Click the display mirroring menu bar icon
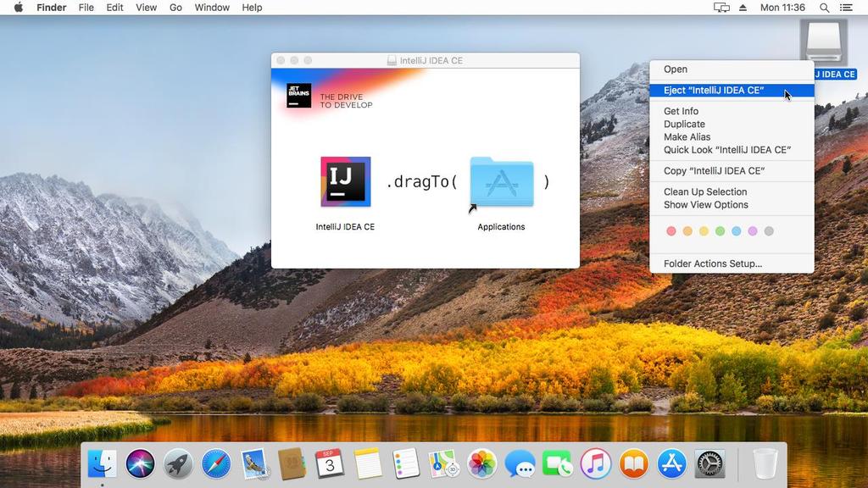 [721, 7]
